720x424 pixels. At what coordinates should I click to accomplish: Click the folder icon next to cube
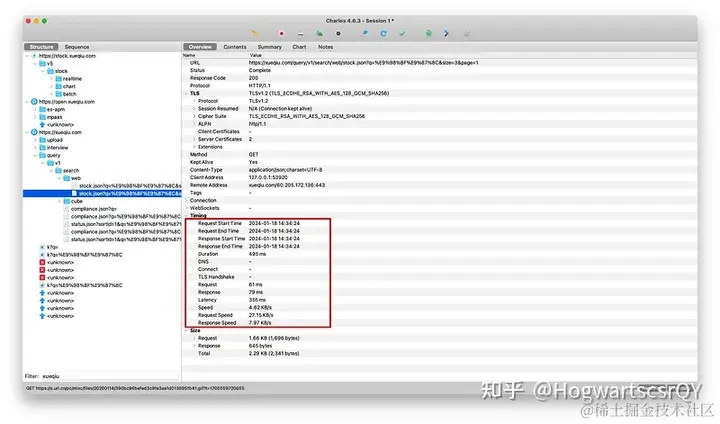pyautogui.click(x=67, y=201)
